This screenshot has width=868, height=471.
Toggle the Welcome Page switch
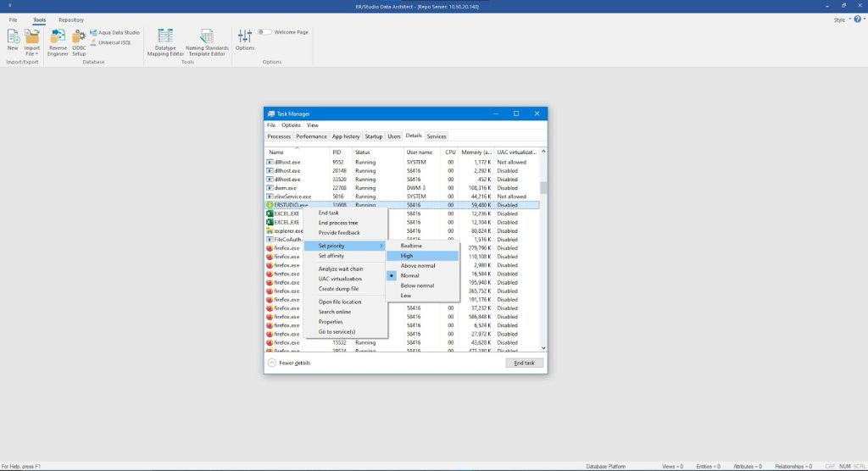264,32
